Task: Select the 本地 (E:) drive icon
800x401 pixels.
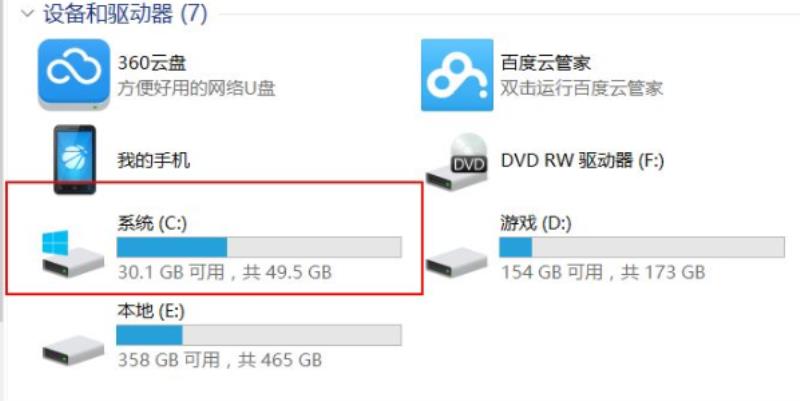Action: [73, 350]
